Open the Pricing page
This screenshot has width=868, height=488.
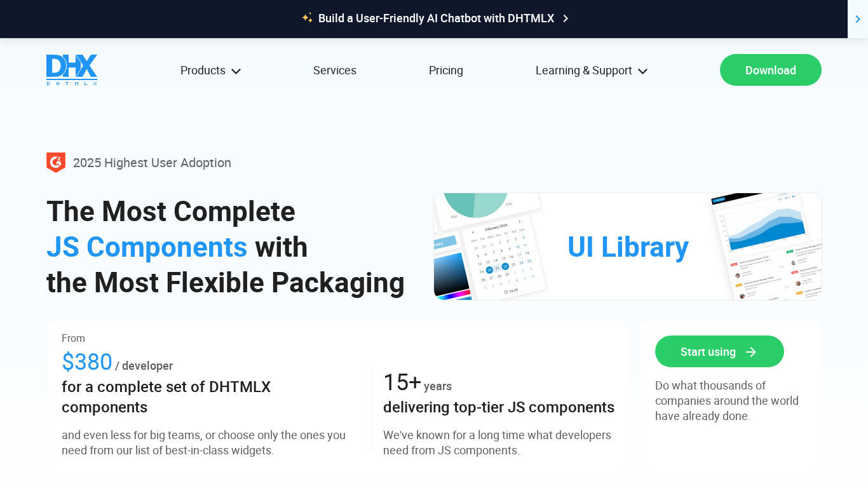tap(446, 71)
